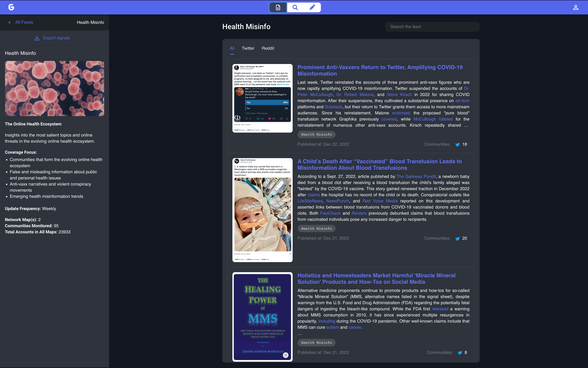Follow the FactCheck link
Image resolution: width=588 pixels, height=368 pixels.
(x=330, y=213)
